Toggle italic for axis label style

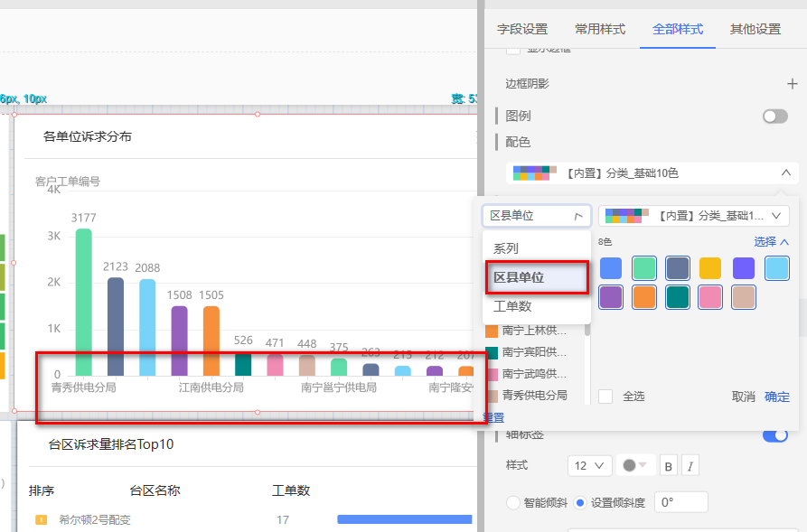point(690,466)
